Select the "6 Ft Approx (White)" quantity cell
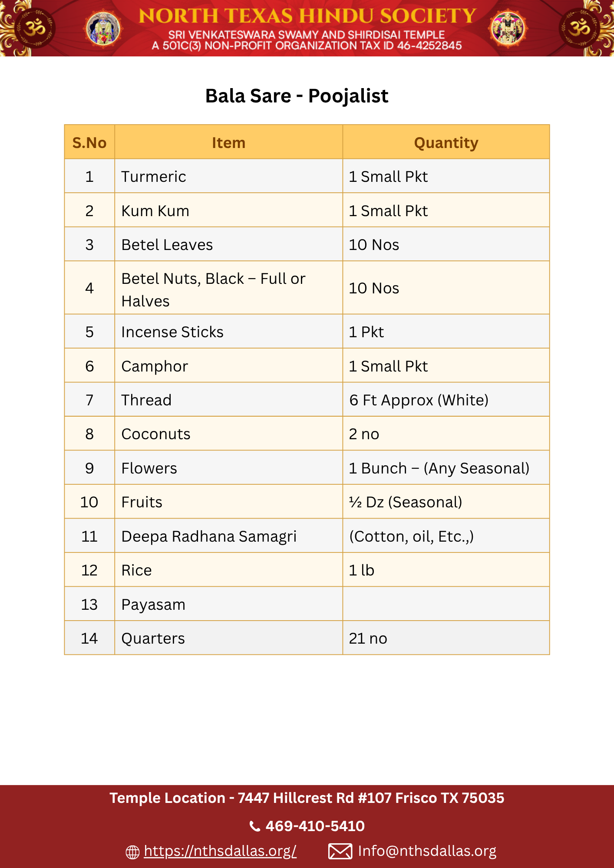Screen dimensions: 614x868 (419, 400)
